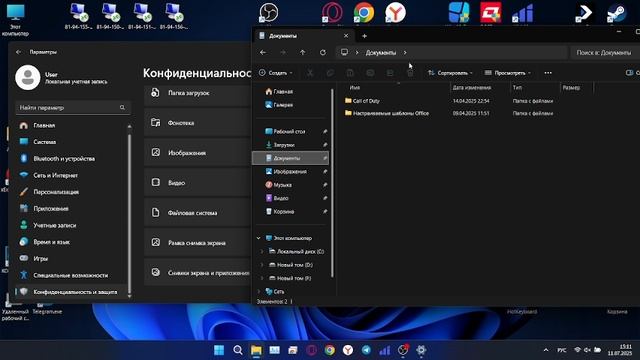Expand Новый том (F:) node
Screen dimensions: 640x360
pyautogui.click(x=262, y=278)
